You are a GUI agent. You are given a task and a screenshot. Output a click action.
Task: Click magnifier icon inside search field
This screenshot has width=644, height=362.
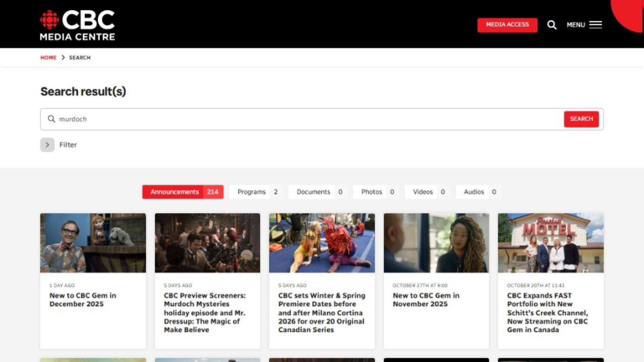[51, 119]
